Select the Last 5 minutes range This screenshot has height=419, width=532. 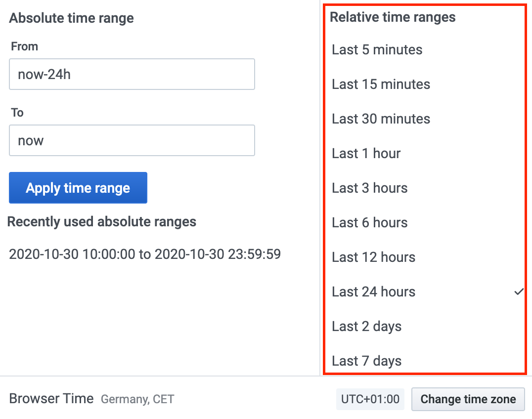[x=377, y=49]
